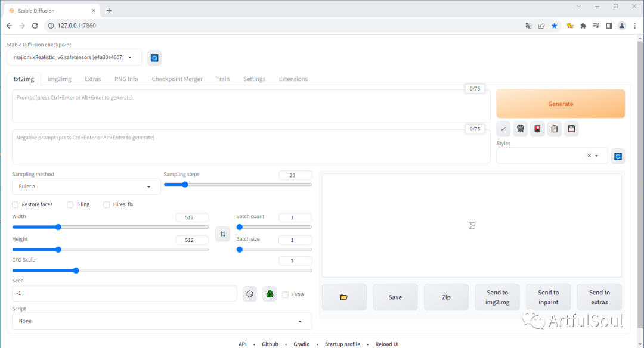
Task: Click CFG Scale slider handle
Action: tap(76, 271)
